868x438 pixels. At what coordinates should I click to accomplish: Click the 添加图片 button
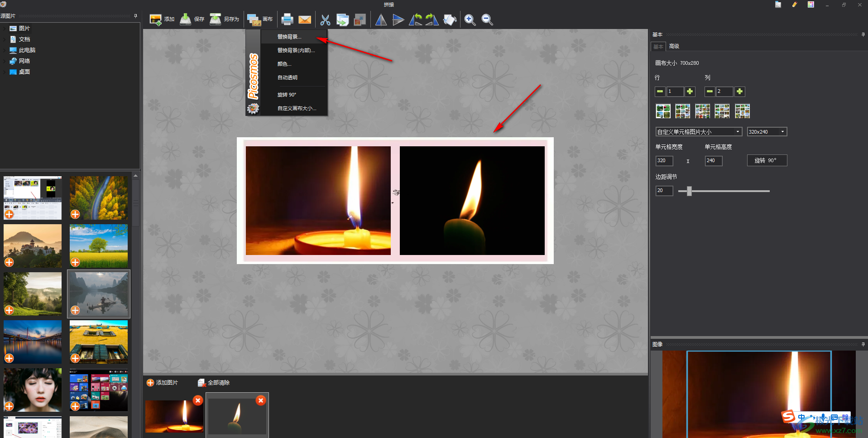tap(163, 383)
